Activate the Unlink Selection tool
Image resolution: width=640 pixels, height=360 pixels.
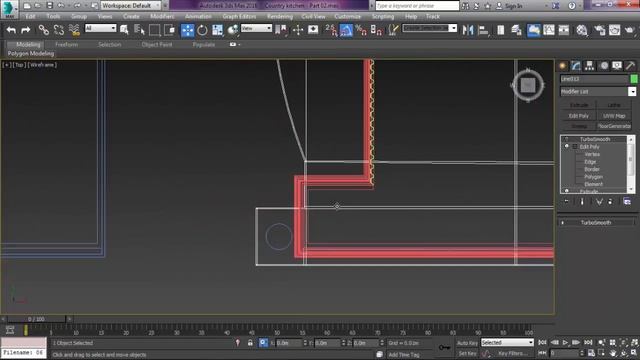(x=59, y=30)
